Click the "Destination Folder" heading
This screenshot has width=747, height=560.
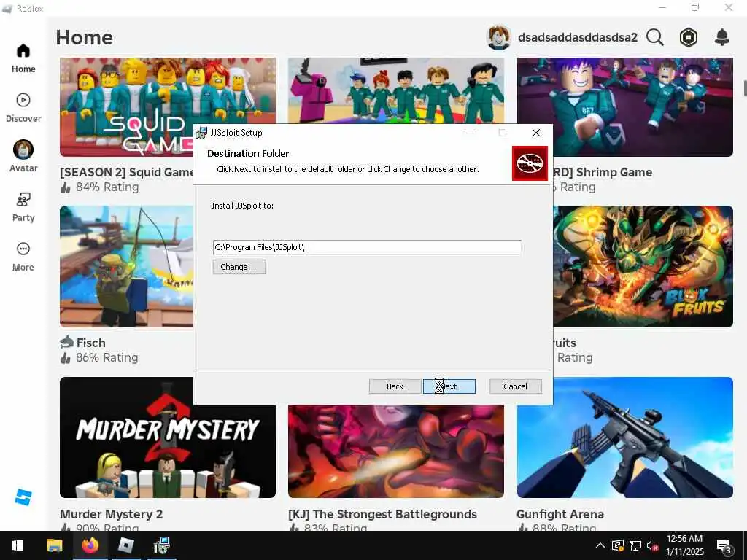tap(248, 153)
